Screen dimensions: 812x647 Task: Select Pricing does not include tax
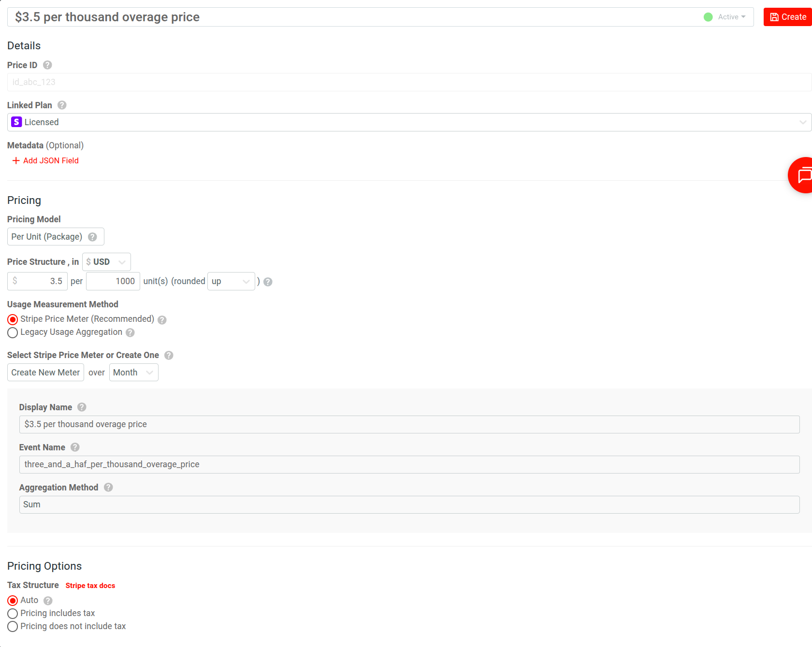click(x=13, y=626)
